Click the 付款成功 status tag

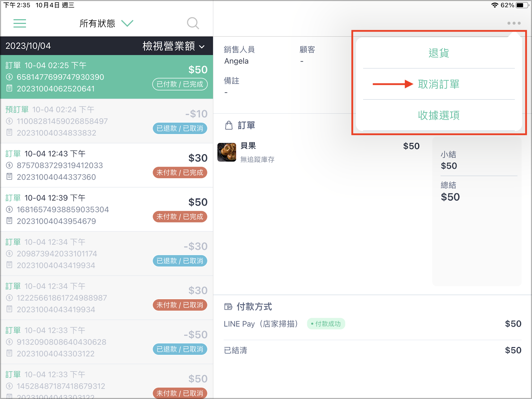pyautogui.click(x=326, y=324)
